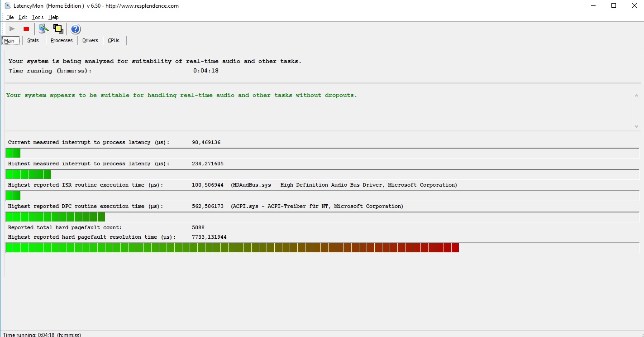
Task: Maximize the LatencyMon window
Action: 614,6
